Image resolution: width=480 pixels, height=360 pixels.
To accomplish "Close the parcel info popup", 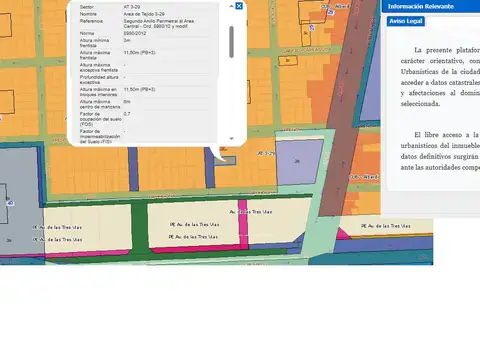I will 239,6.
